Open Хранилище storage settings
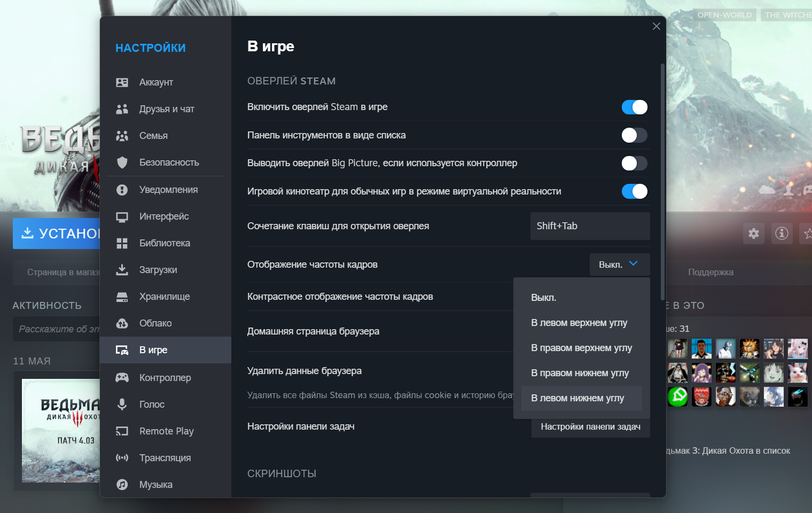The image size is (812, 513). tap(166, 297)
